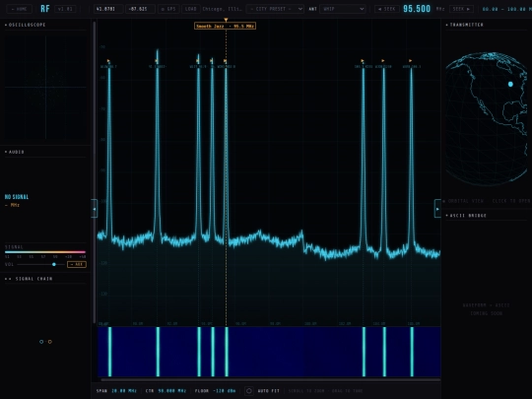Click the CTR 98.000 MHz value
This screenshot has width=532, height=399.
click(x=172, y=391)
